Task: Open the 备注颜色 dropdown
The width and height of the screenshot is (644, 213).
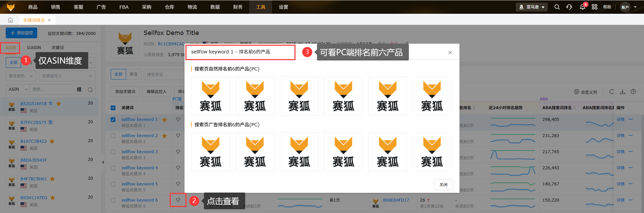Action: [21, 76]
